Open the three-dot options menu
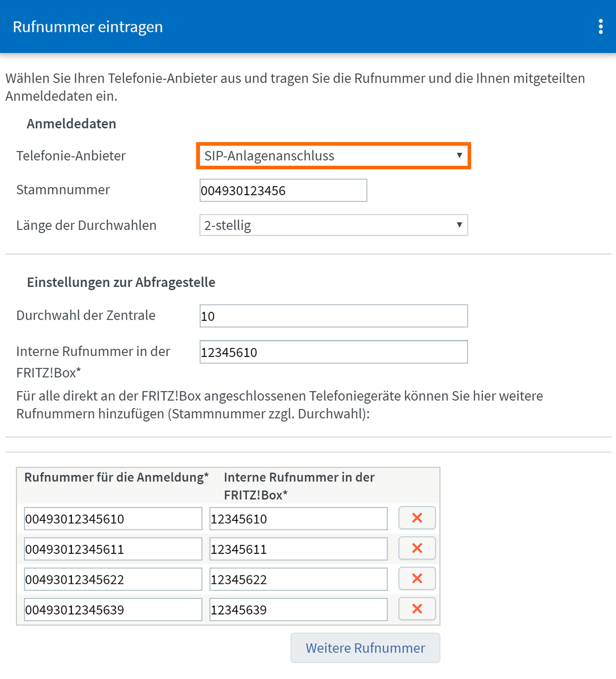Image resolution: width=616 pixels, height=679 pixels. (601, 27)
